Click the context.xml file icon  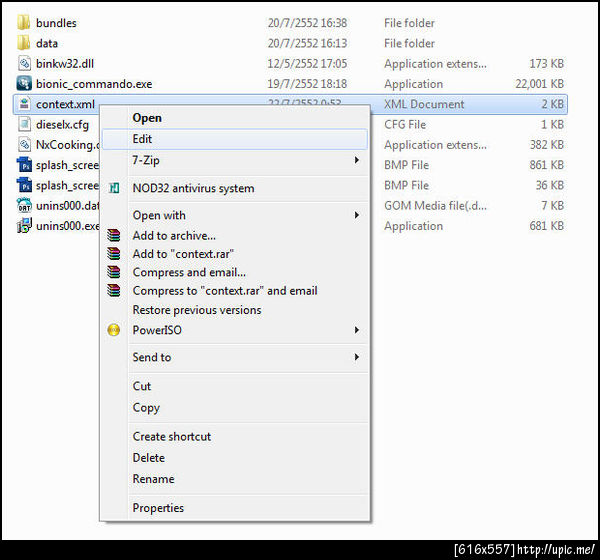(24, 104)
